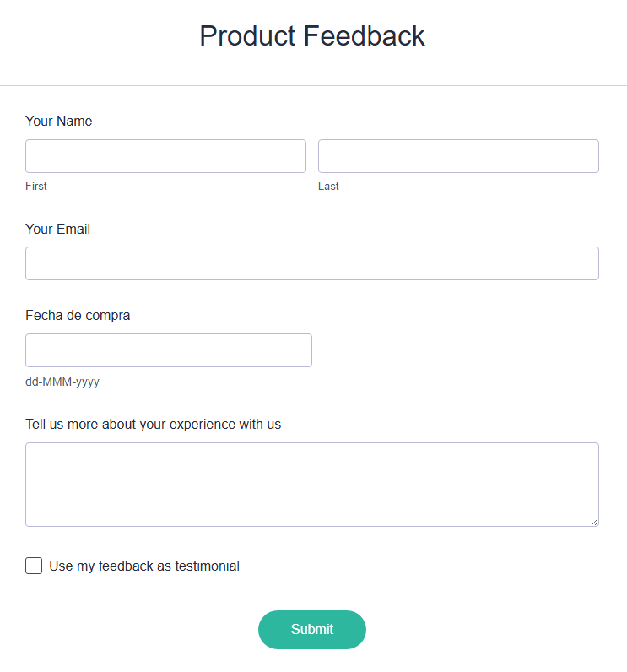Click the Last name input field
The image size is (627, 672).
click(x=458, y=156)
